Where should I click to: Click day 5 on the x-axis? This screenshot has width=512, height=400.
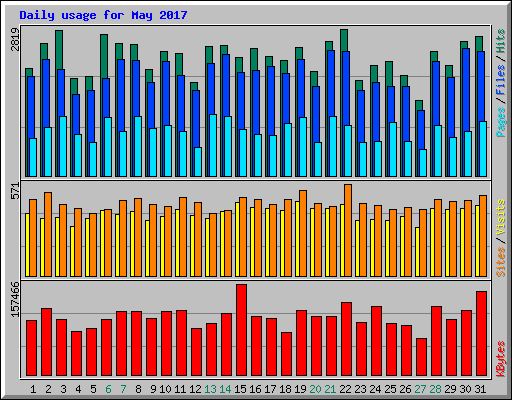(x=93, y=389)
